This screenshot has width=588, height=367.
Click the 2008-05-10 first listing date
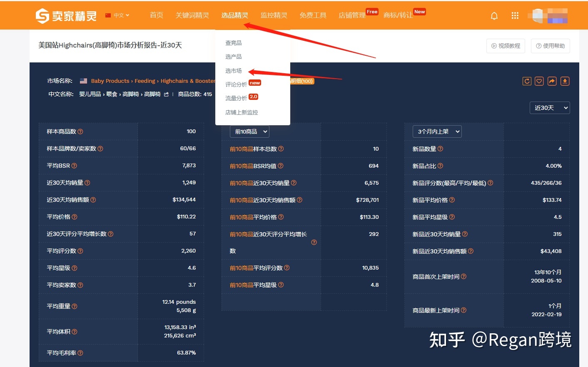click(546, 281)
